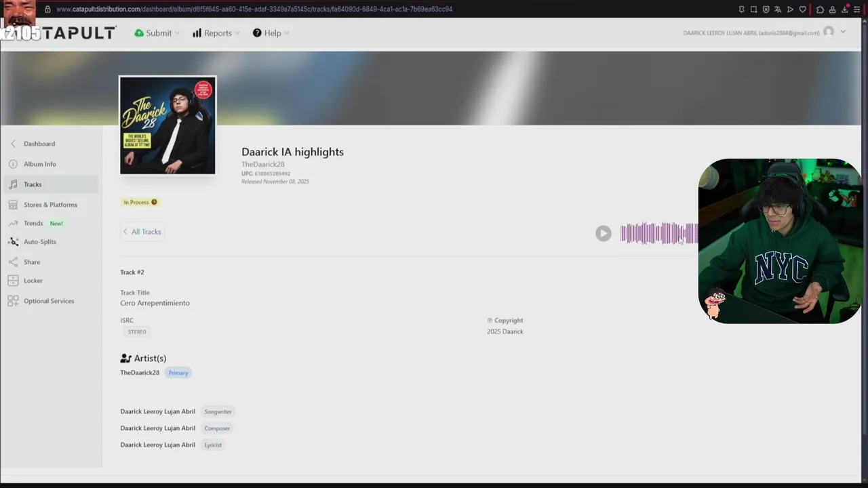Click the album cover artwork
The height and width of the screenshot is (488, 868).
[x=167, y=125]
